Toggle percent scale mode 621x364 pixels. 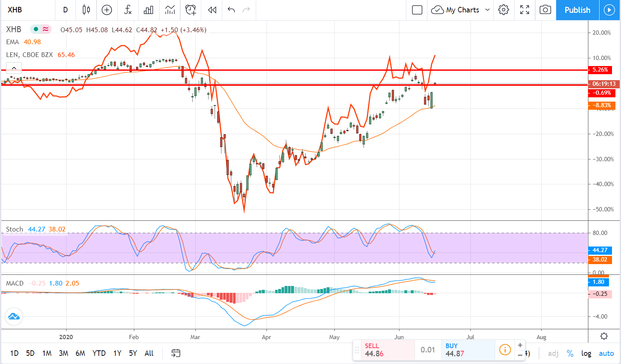click(570, 353)
